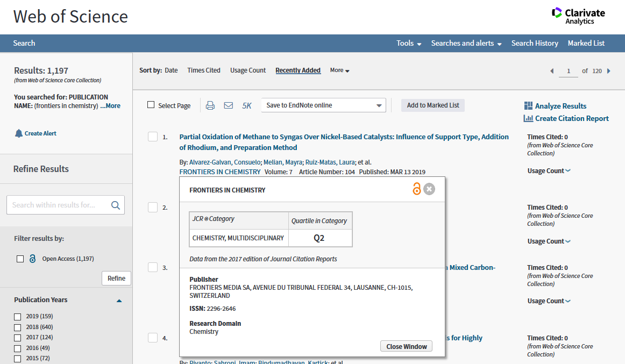Click the Analyze Results link
This screenshot has width=625, height=364.
tap(560, 106)
